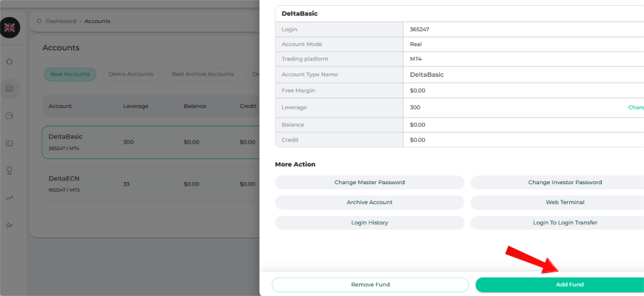Click the Balance column header

(x=195, y=106)
